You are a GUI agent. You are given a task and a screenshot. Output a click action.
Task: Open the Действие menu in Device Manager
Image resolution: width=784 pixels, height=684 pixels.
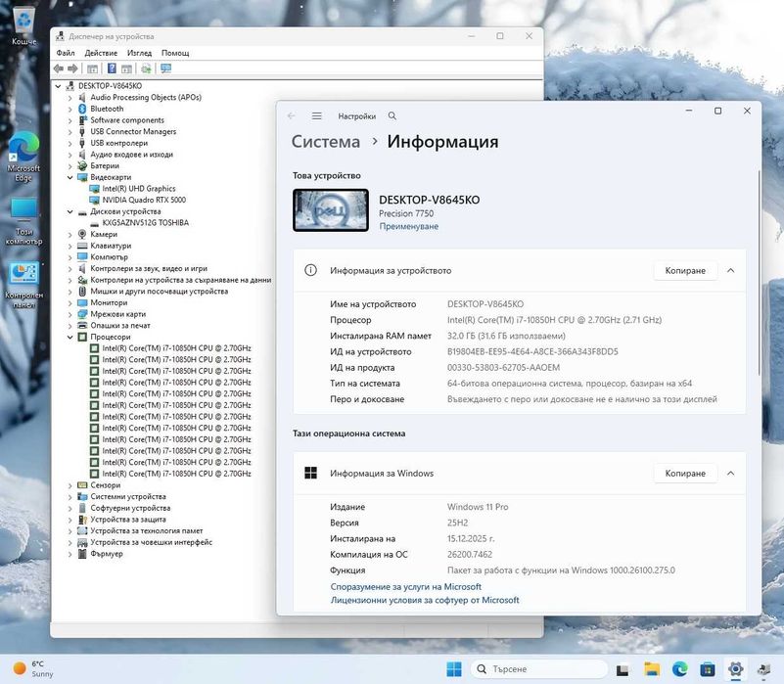point(101,53)
